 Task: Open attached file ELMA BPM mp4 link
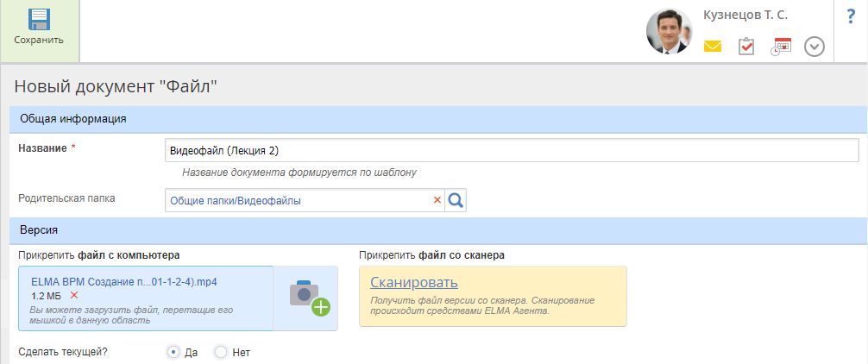(124, 281)
